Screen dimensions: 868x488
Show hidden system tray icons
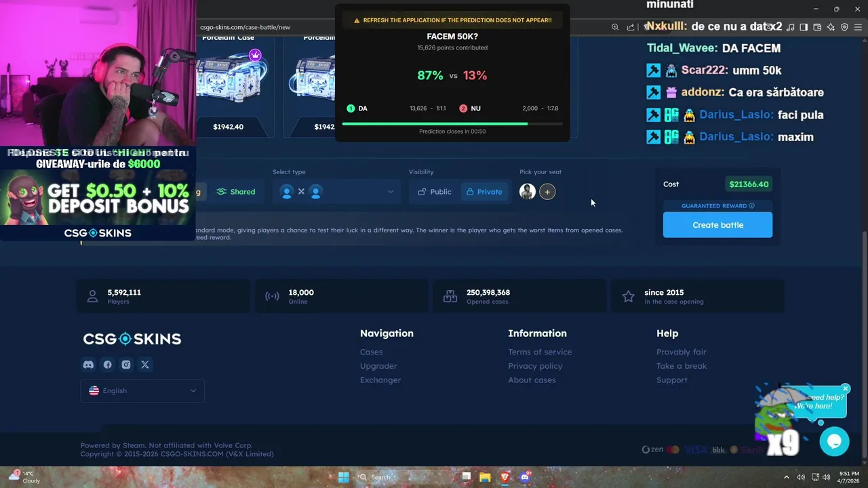pyautogui.click(x=787, y=477)
